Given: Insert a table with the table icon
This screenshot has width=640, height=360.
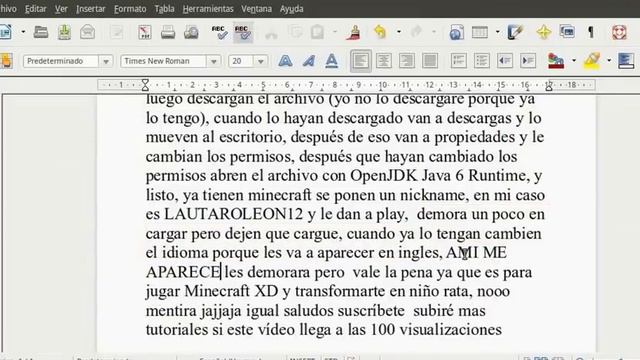Looking at the screenshot, I should (480, 32).
